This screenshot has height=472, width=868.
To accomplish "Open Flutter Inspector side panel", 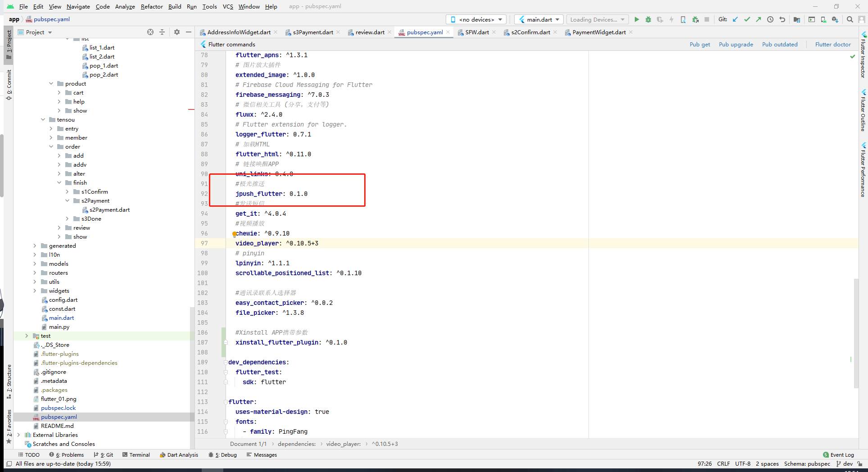I will [863, 55].
